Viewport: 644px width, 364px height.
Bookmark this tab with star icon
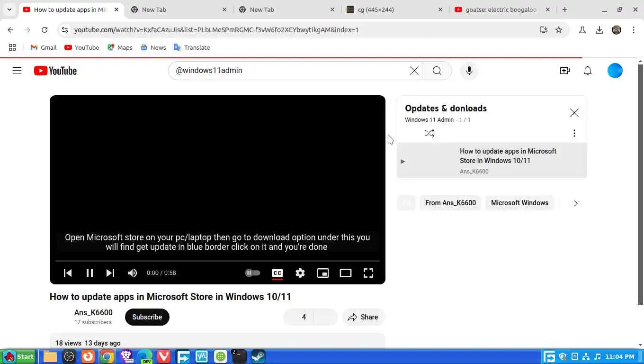coord(559,30)
